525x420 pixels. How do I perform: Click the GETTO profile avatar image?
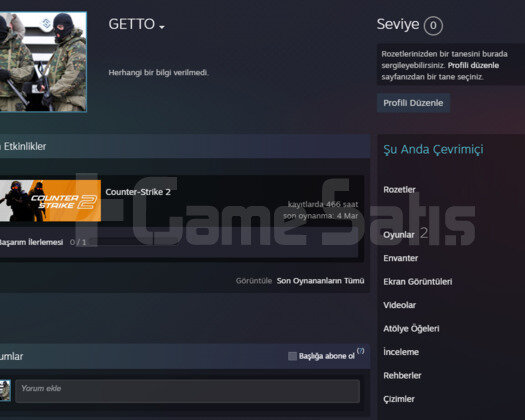(43, 62)
